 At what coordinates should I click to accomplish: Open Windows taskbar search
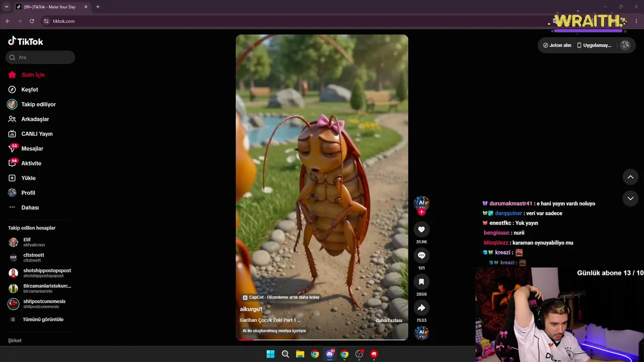click(x=285, y=354)
